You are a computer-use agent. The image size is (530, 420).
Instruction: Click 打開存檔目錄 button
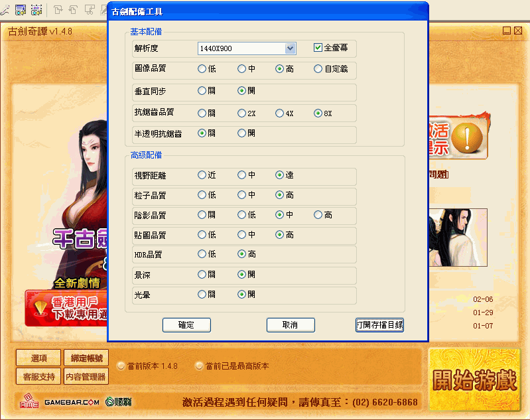coord(379,325)
